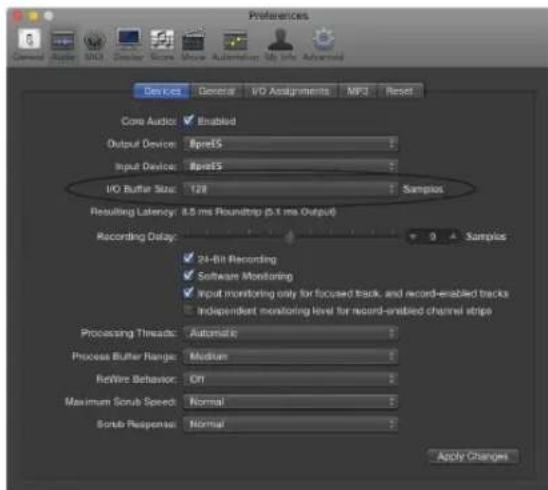
Task: Open the Display preferences icon
Action: point(129,44)
